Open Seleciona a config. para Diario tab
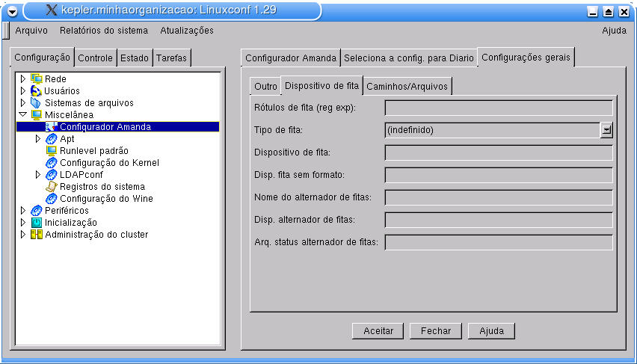Screen dimensions: 637x364 click(409, 58)
